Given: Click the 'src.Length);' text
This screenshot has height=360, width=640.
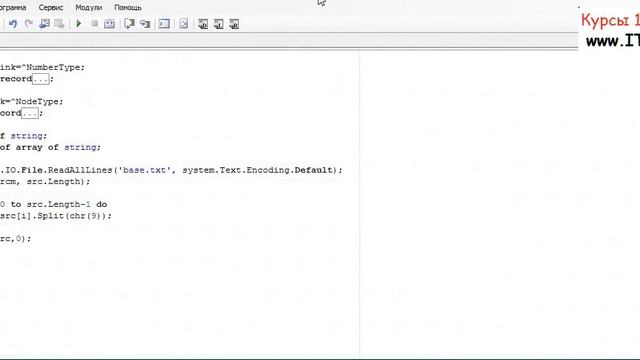Looking at the screenshot, I should tap(58, 181).
